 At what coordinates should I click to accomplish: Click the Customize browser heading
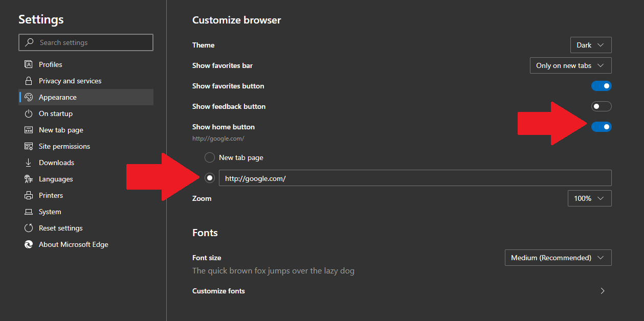[x=237, y=20]
